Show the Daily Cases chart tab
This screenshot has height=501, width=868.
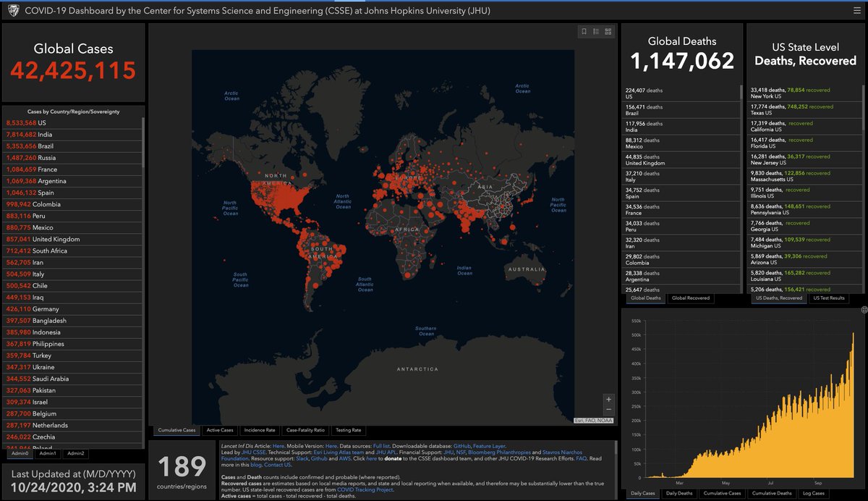click(642, 493)
